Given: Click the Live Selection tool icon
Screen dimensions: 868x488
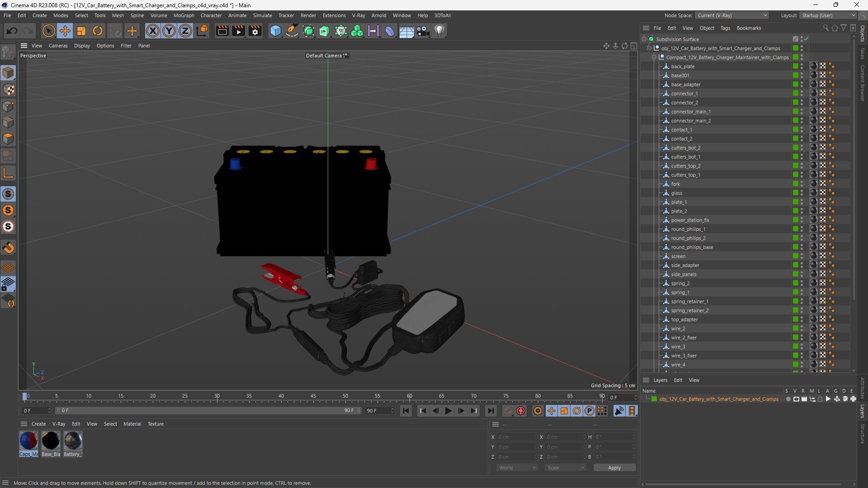Looking at the screenshot, I should click(48, 31).
